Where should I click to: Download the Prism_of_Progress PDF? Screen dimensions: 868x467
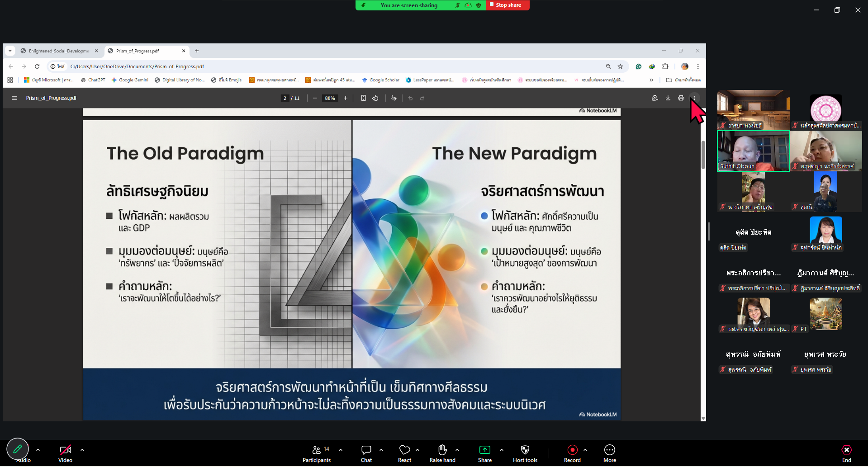[x=668, y=98]
